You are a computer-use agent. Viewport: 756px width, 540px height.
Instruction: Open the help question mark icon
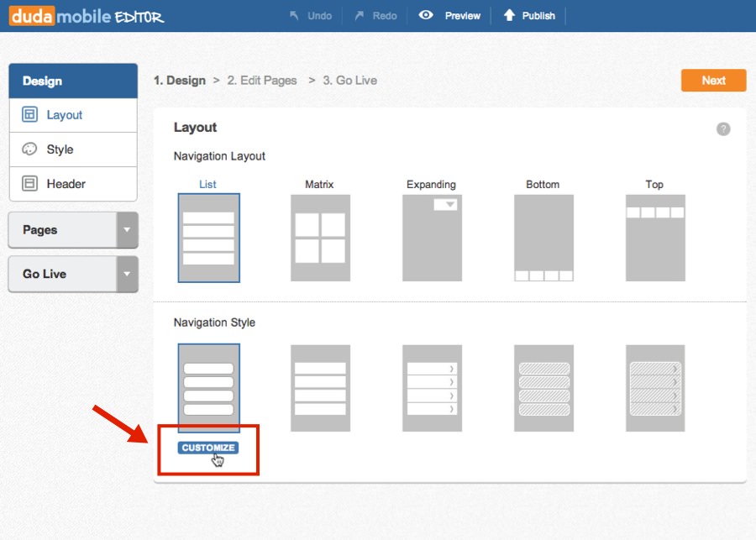pos(722,128)
